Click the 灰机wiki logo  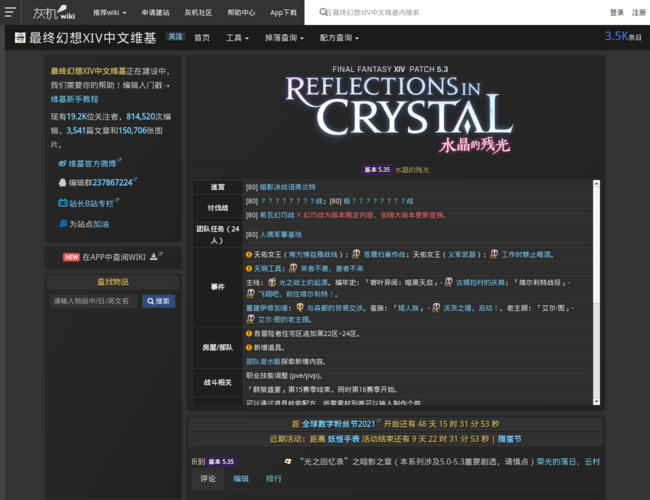click(x=53, y=13)
